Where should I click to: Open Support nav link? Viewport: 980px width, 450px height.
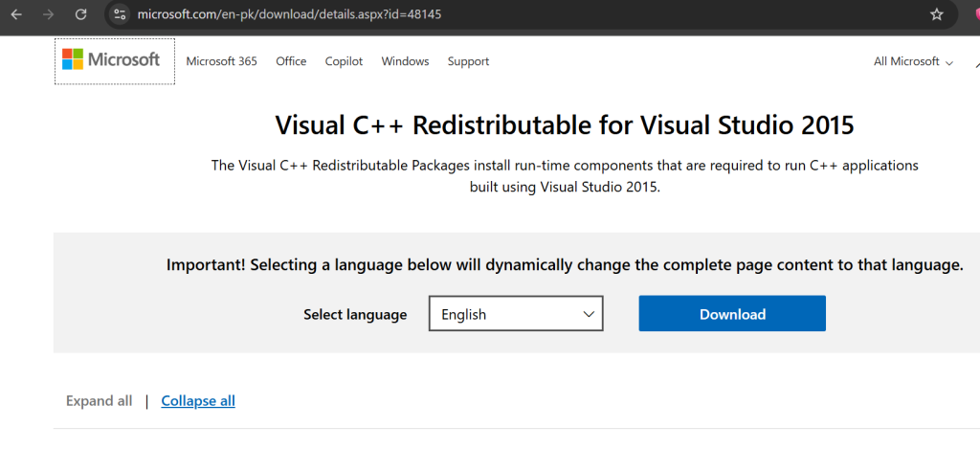coord(468,61)
